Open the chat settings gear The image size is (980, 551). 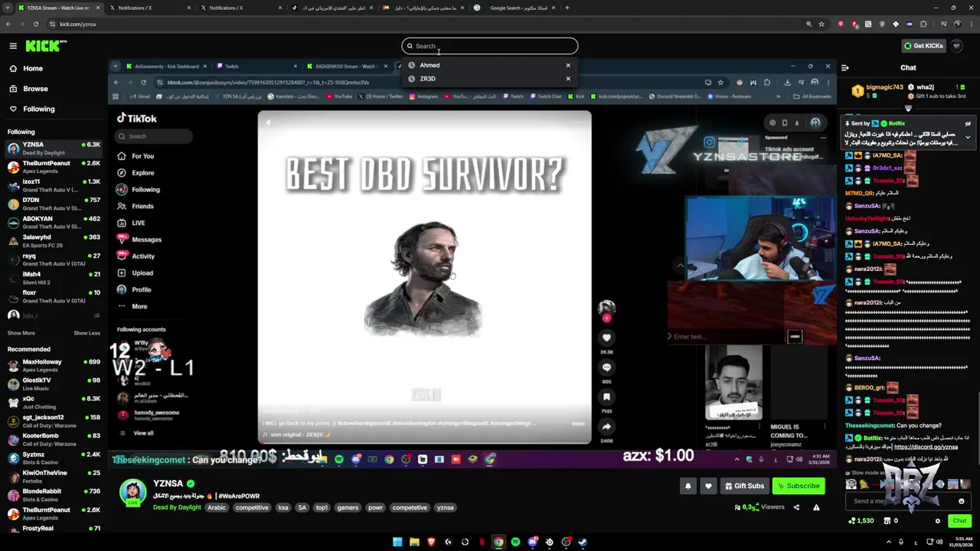(937, 521)
